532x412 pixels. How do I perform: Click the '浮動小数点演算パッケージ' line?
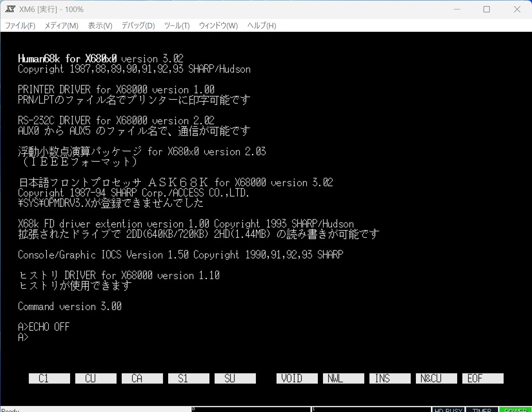(142, 151)
